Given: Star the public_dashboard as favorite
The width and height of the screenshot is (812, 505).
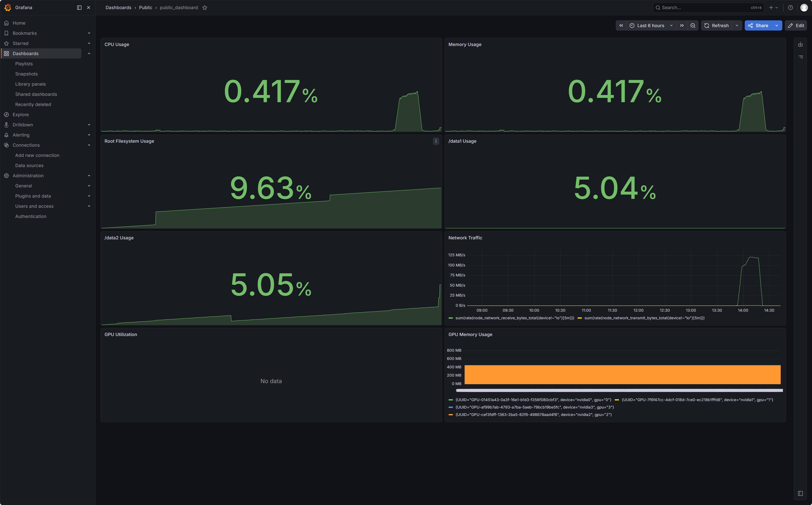Looking at the screenshot, I should pyautogui.click(x=205, y=8).
